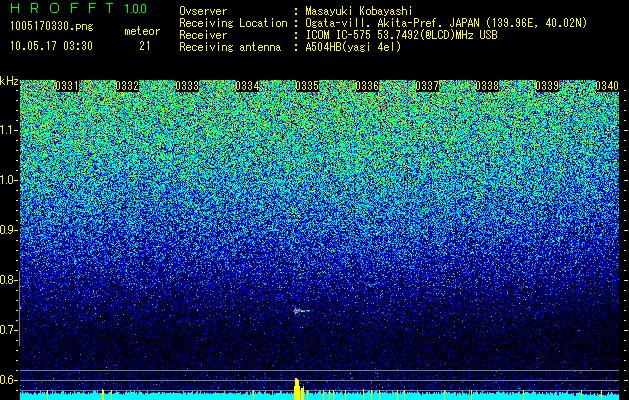Click the 0.8 kHz axis label
The width and height of the screenshot is (629, 400).
tap(7, 280)
